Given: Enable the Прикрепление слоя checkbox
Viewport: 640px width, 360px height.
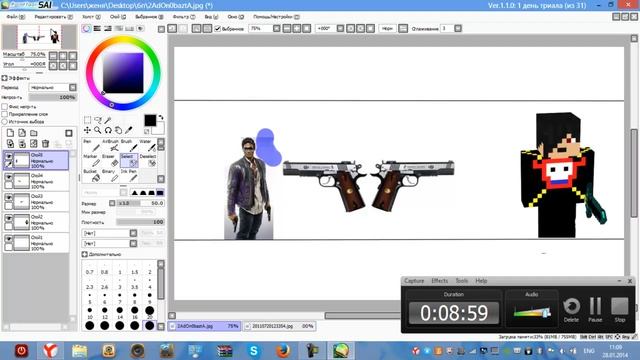Looking at the screenshot, I should click(x=4, y=114).
